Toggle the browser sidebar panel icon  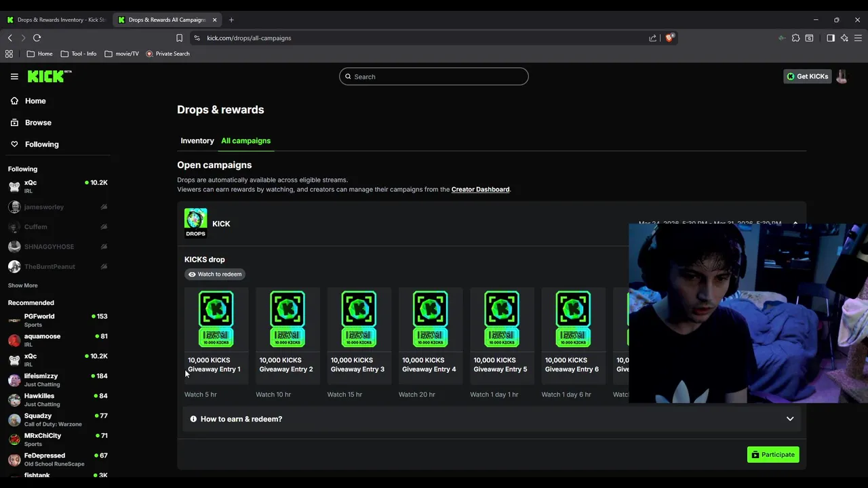(831, 38)
